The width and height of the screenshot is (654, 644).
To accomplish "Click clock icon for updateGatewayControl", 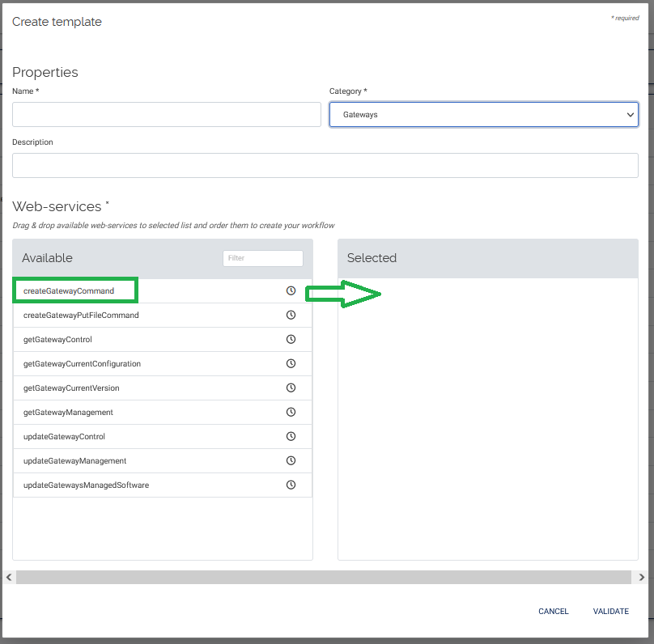I will (291, 436).
